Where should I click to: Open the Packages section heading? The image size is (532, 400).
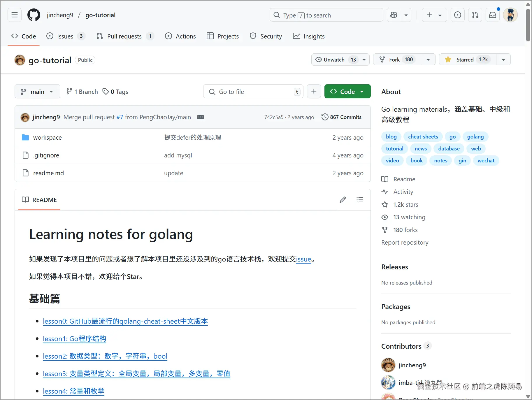396,307
